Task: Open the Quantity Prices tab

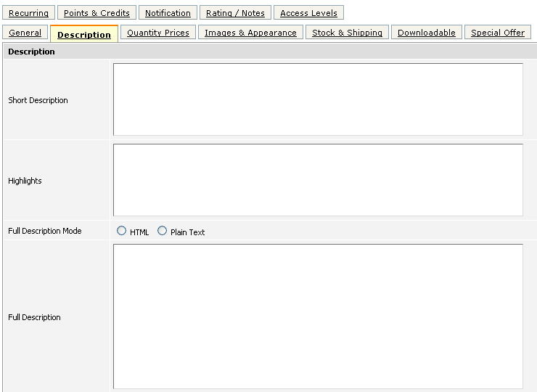Action: point(158,32)
